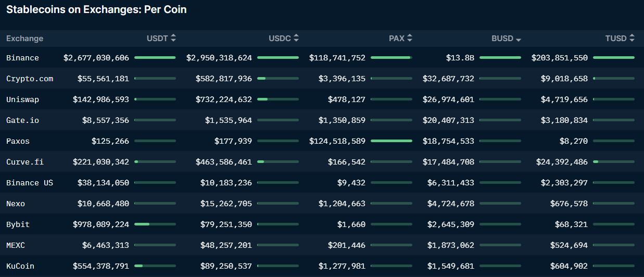Select the Binance exchange row name
644x277 pixels.
click(x=22, y=58)
